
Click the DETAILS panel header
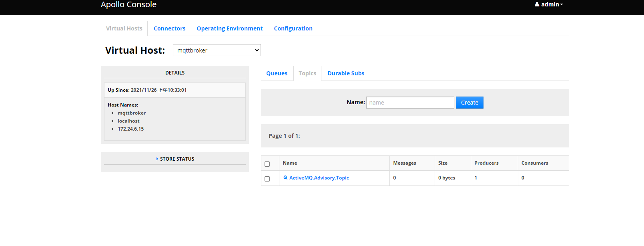click(175, 73)
